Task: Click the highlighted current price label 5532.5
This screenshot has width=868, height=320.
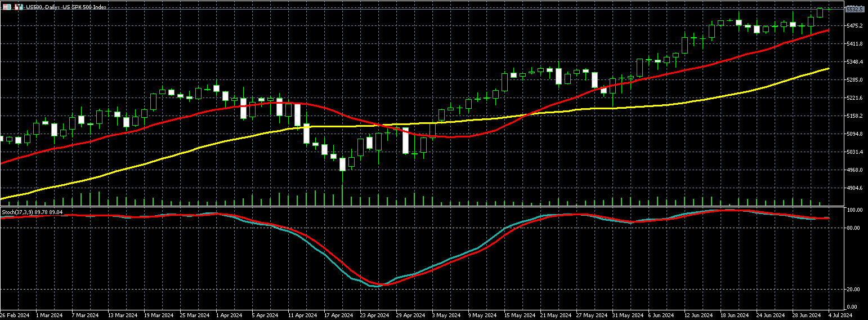Action: (x=854, y=9)
